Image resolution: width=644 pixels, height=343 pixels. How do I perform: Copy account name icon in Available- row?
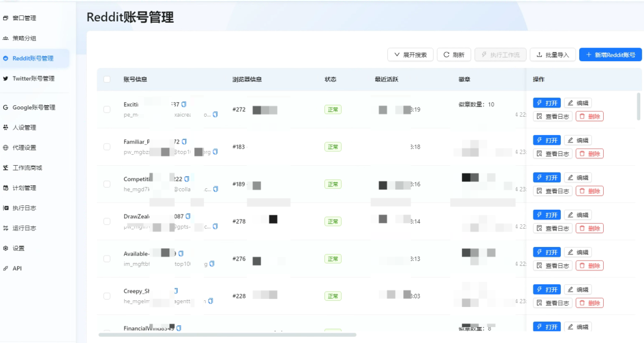(181, 254)
